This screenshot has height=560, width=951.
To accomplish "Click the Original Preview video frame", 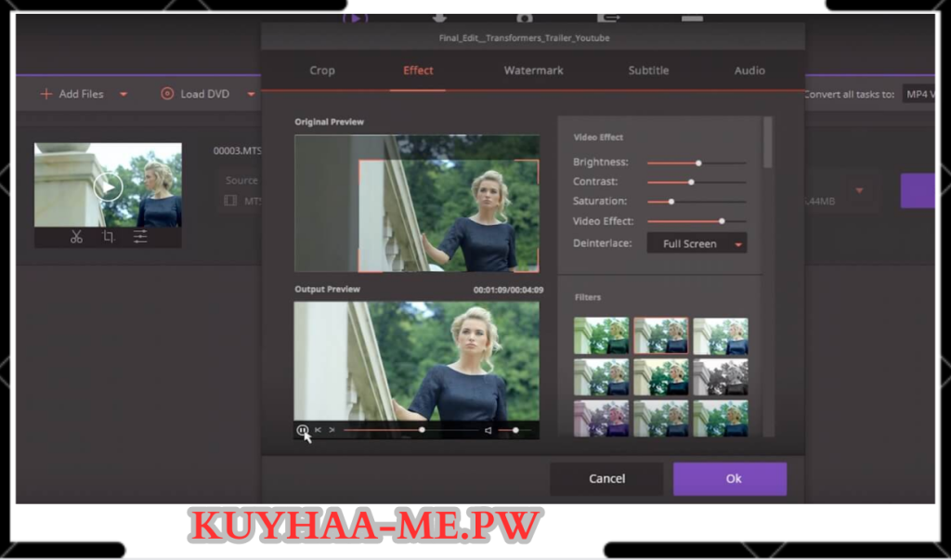I will coord(417,203).
